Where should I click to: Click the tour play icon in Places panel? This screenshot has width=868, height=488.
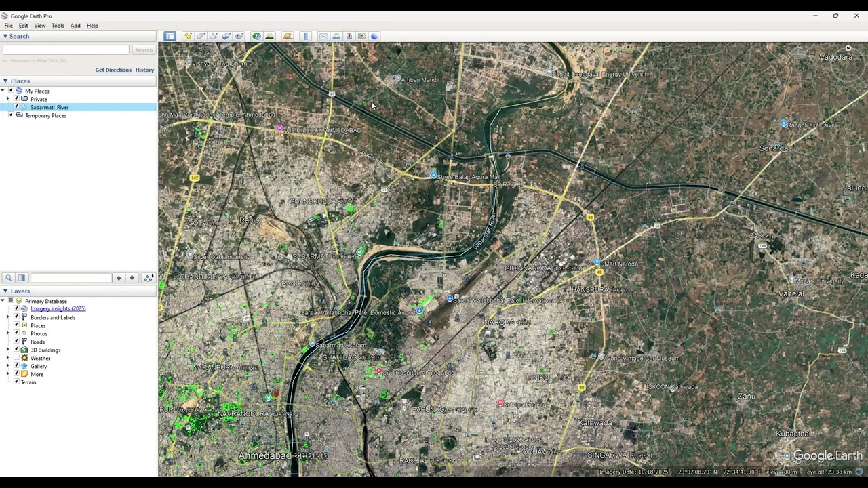click(x=149, y=278)
